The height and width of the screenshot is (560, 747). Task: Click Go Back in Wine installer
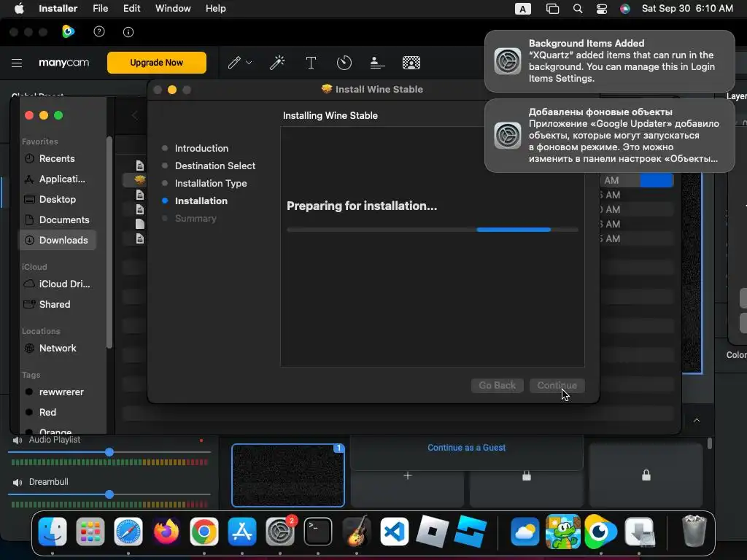point(498,385)
